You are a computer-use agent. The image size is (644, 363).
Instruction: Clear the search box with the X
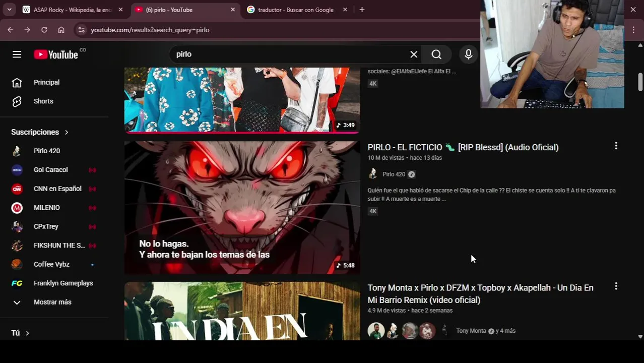[414, 54]
